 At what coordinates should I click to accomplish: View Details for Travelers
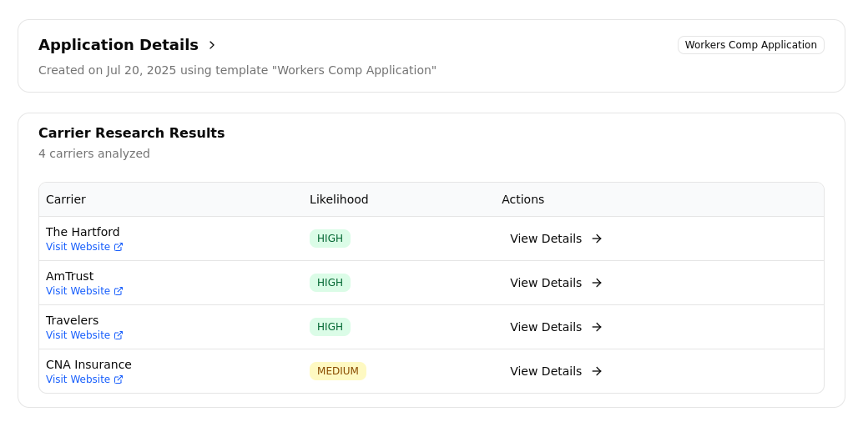tap(556, 327)
